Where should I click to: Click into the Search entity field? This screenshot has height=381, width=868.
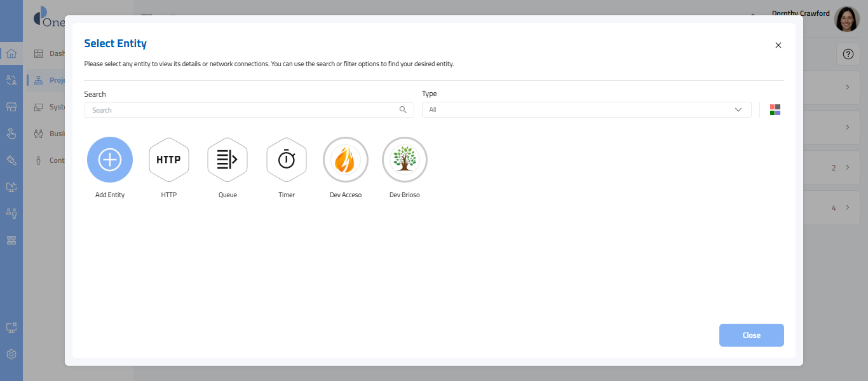241,110
